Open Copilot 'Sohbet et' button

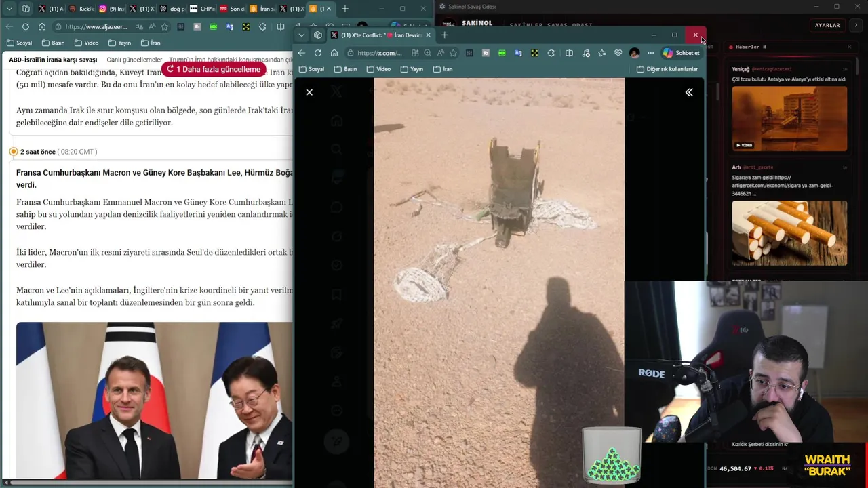(x=681, y=53)
